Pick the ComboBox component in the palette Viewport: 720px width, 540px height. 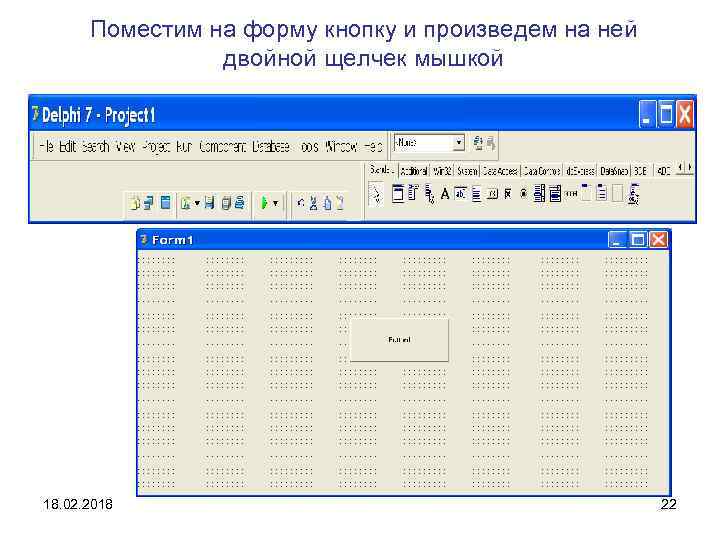coord(555,194)
